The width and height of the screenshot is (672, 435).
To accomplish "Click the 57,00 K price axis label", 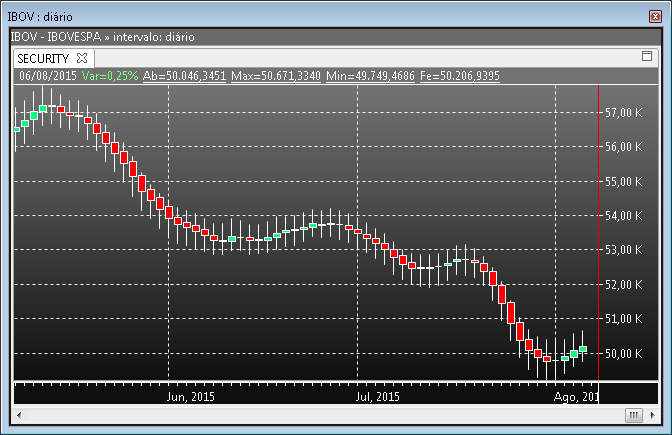I will click(624, 113).
